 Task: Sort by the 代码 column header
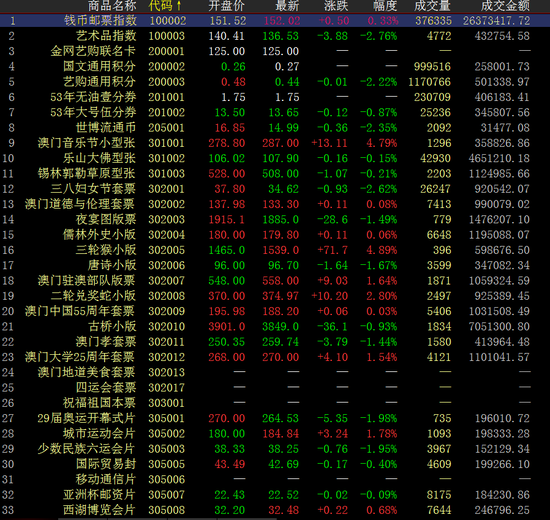click(x=165, y=6)
